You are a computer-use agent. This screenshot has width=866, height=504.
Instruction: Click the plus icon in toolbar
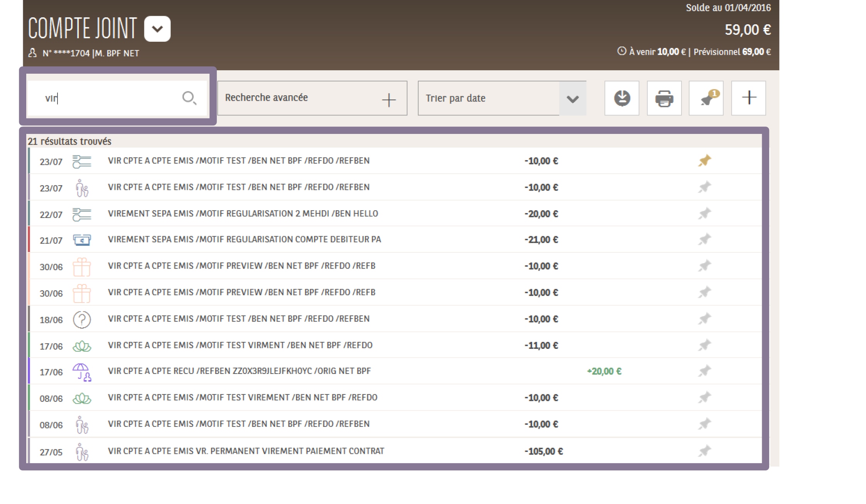point(748,98)
